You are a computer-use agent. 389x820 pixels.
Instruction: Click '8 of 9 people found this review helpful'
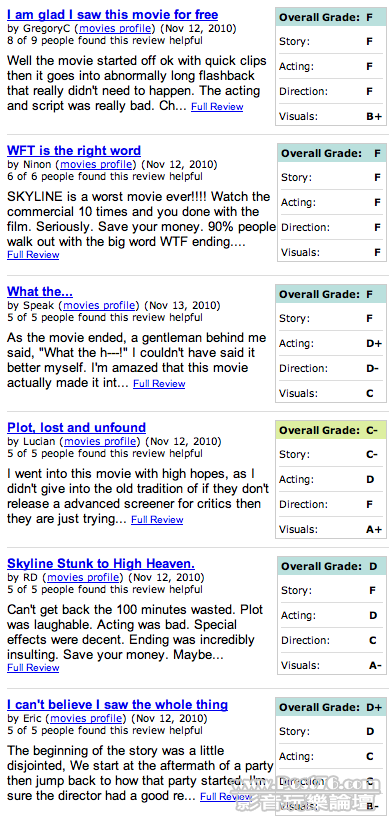[x=105, y=40]
